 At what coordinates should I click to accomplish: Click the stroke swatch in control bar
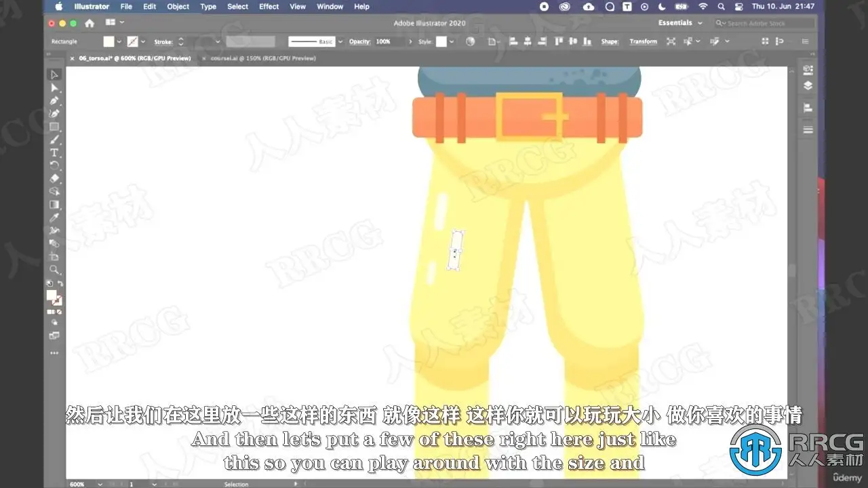[x=133, y=41]
